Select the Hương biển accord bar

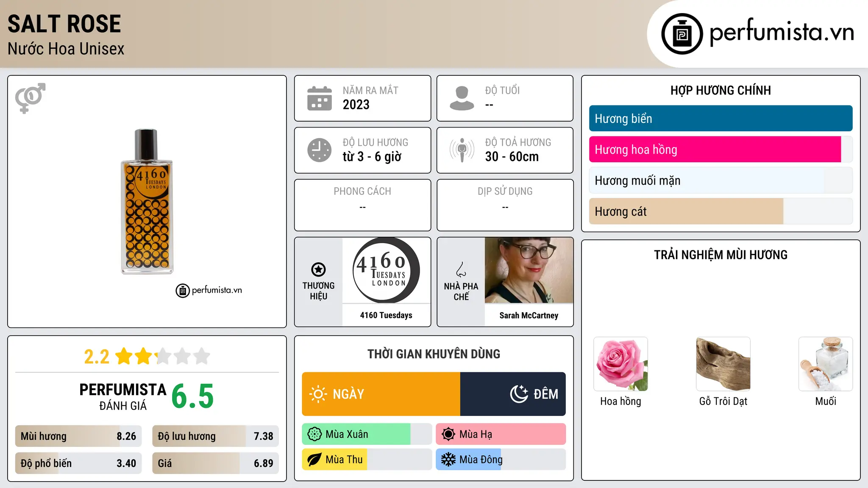[x=721, y=119]
